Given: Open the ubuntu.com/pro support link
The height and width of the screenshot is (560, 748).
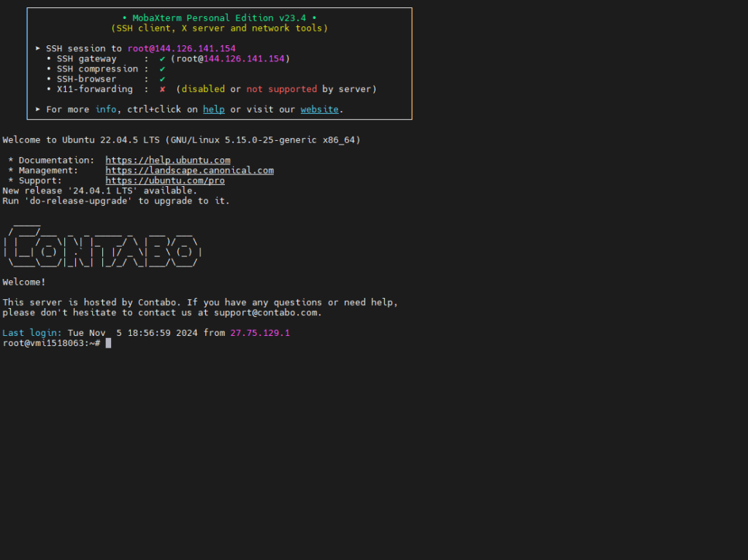Looking at the screenshot, I should (x=164, y=180).
